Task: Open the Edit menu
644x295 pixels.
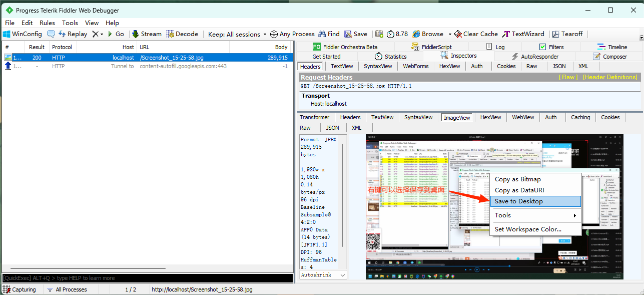Action: pos(27,23)
